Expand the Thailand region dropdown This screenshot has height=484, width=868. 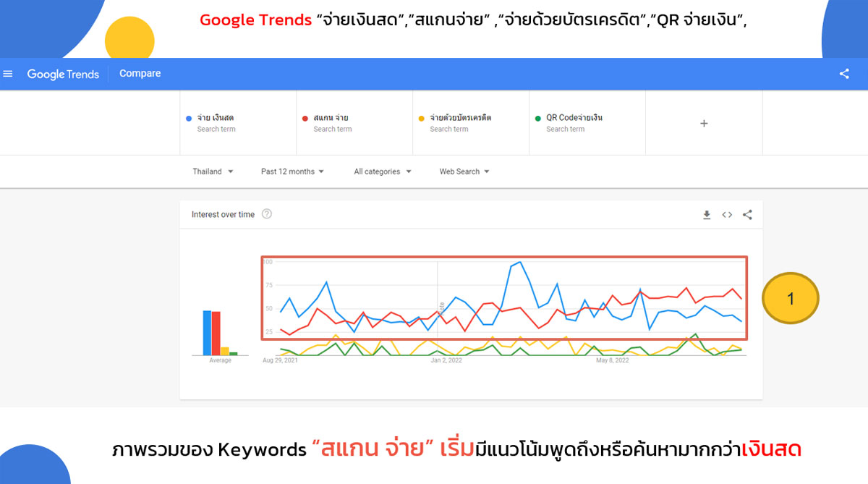click(x=213, y=171)
